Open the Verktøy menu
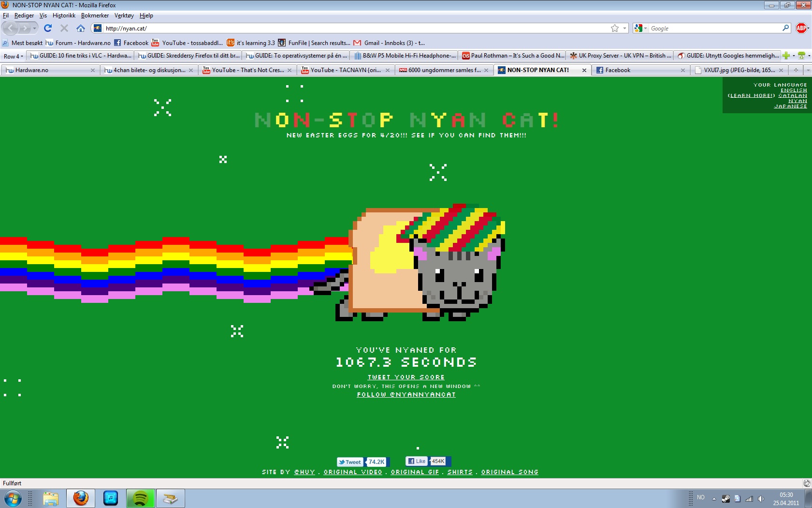The image size is (812, 508). (124, 15)
